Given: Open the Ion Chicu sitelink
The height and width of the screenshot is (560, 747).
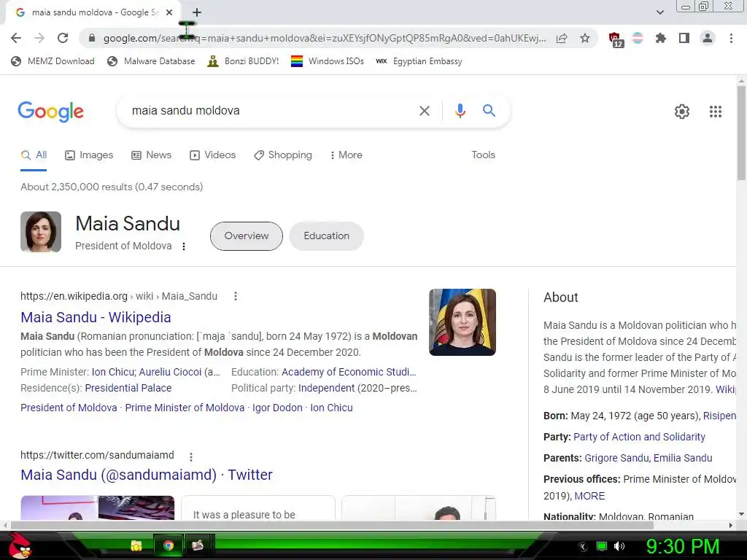Looking at the screenshot, I should point(332,408).
